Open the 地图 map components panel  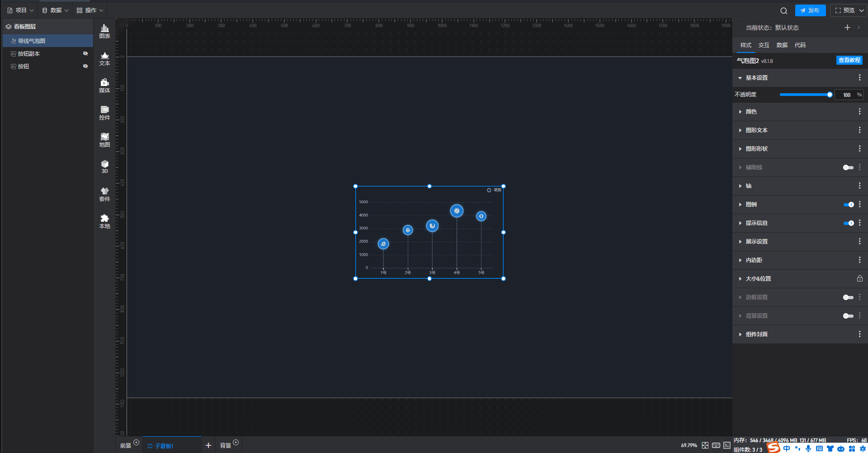point(104,140)
